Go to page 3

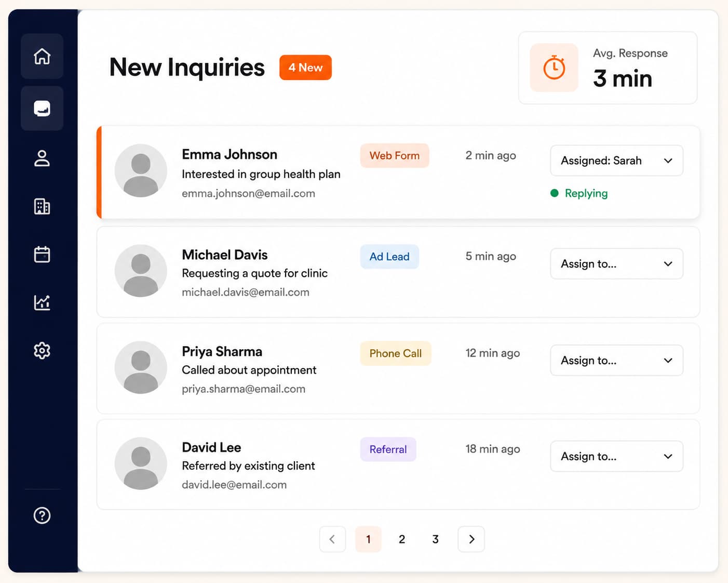coord(436,539)
